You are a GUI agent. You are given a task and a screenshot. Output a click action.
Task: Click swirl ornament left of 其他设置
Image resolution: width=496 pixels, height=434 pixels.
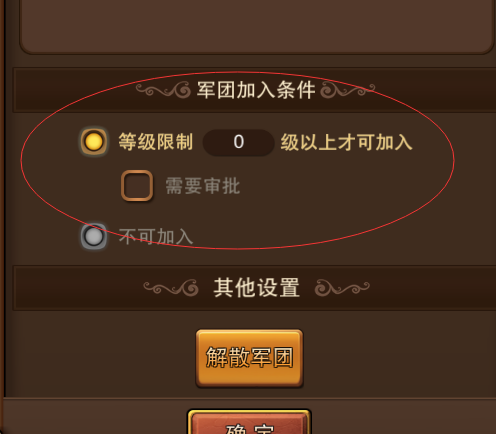click(171, 288)
